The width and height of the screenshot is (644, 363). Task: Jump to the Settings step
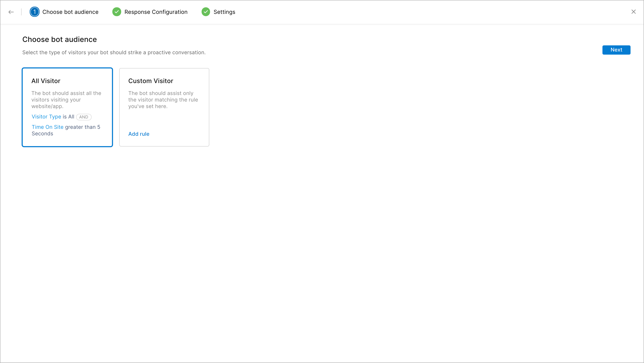tap(224, 12)
